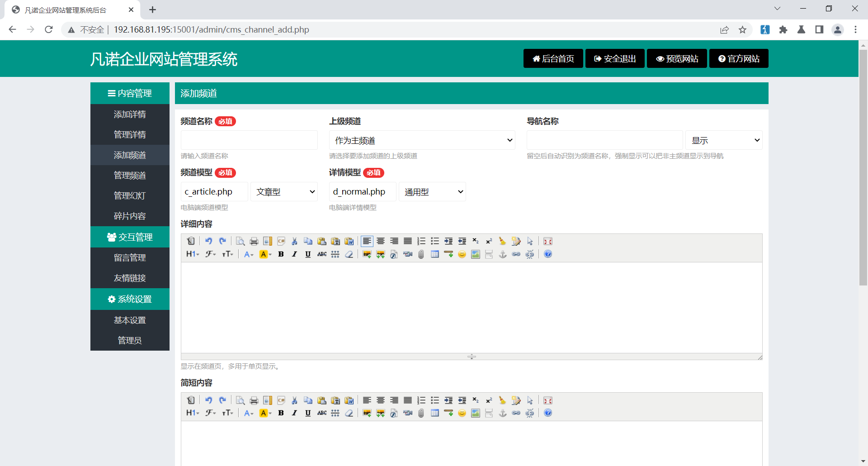Viewport: 868px width, 466px height.
Task: Insert anchor icon in 简短内容 editor
Action: pyautogui.click(x=503, y=413)
